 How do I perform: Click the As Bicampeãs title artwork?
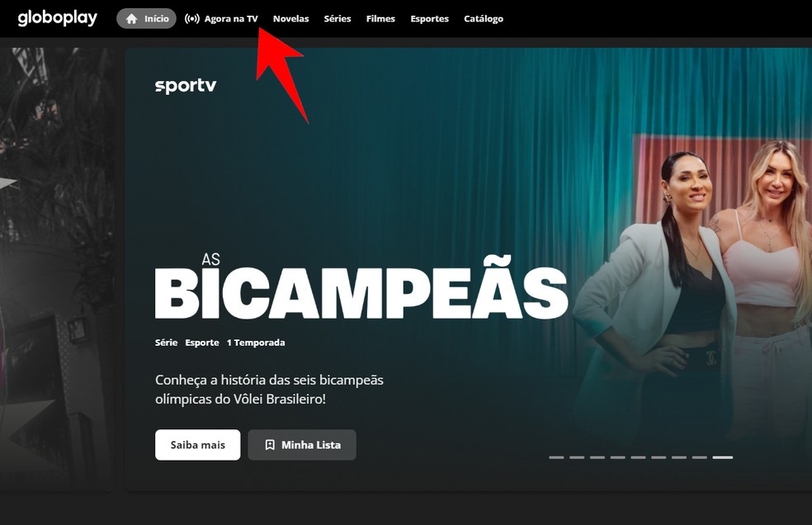click(361, 286)
